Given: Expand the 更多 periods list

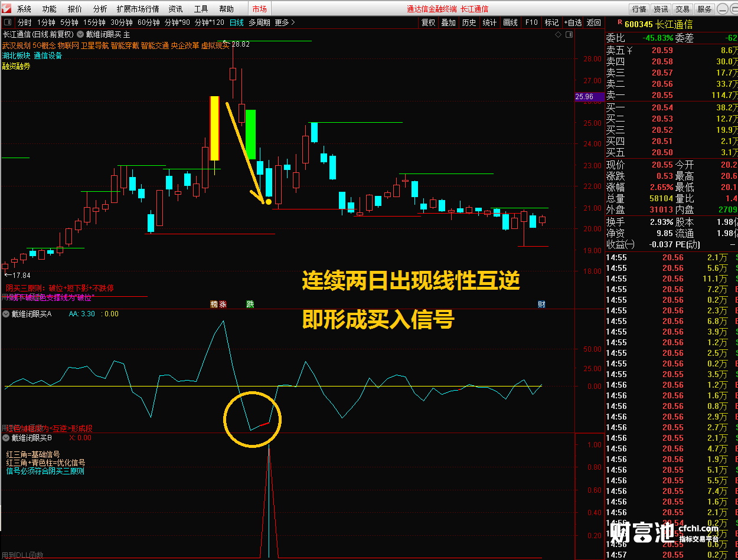Looking at the screenshot, I should [x=285, y=22].
